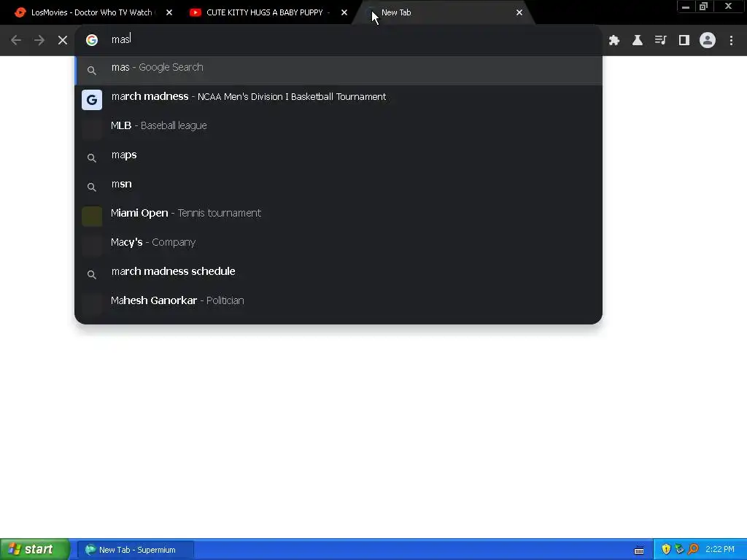
Task: Minimize the browser window
Action: 686,7
